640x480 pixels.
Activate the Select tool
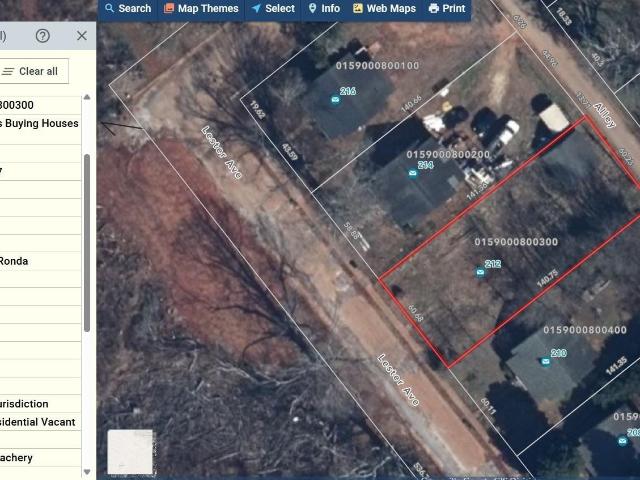pyautogui.click(x=273, y=9)
